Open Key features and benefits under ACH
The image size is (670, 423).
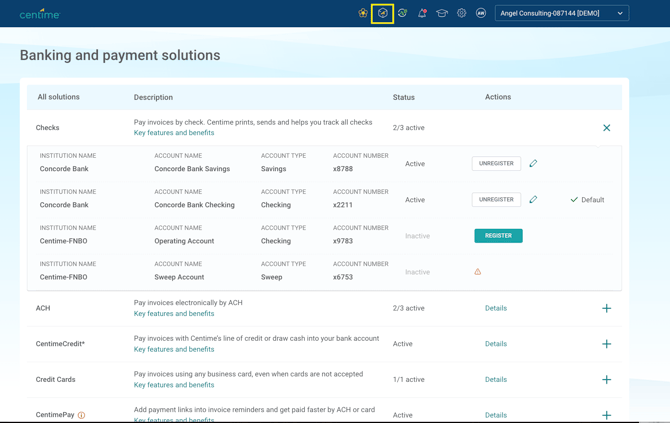(174, 314)
